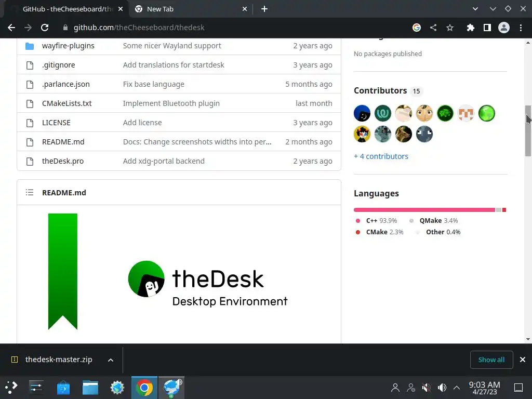Open the teal W contributor avatar
532x399 pixels.
(383, 113)
